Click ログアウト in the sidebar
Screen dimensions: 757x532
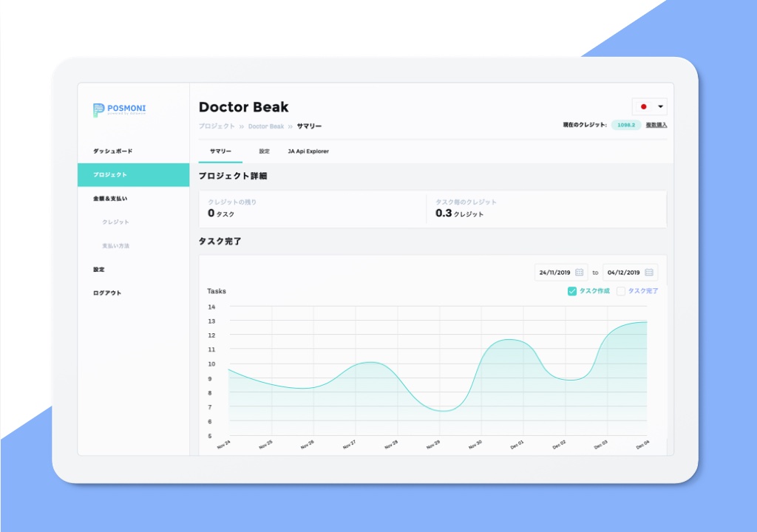click(x=107, y=293)
